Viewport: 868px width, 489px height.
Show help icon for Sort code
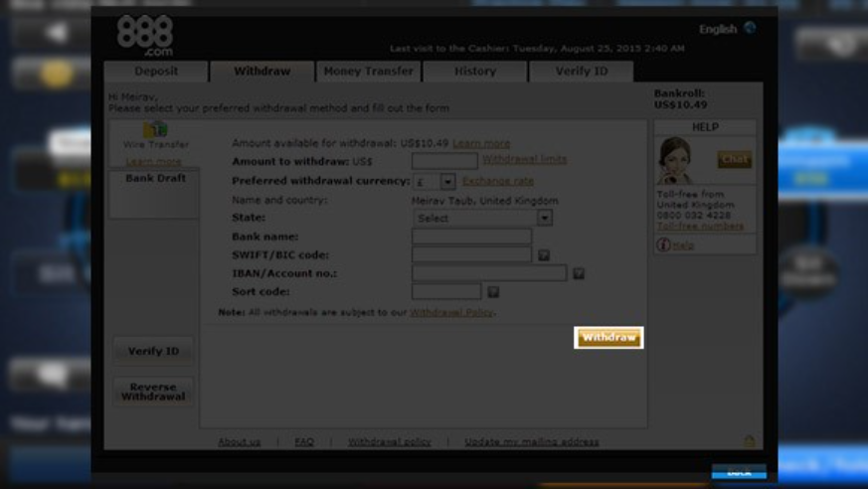click(x=493, y=291)
